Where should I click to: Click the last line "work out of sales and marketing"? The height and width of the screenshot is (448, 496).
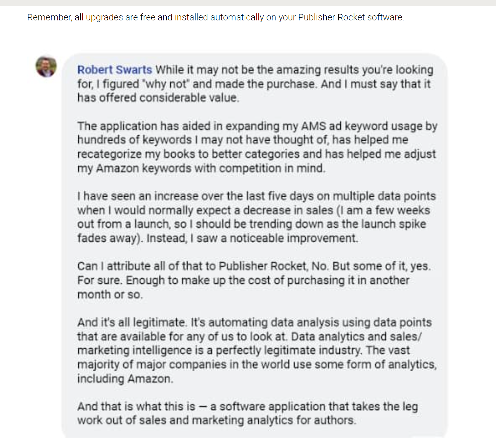[216, 420]
